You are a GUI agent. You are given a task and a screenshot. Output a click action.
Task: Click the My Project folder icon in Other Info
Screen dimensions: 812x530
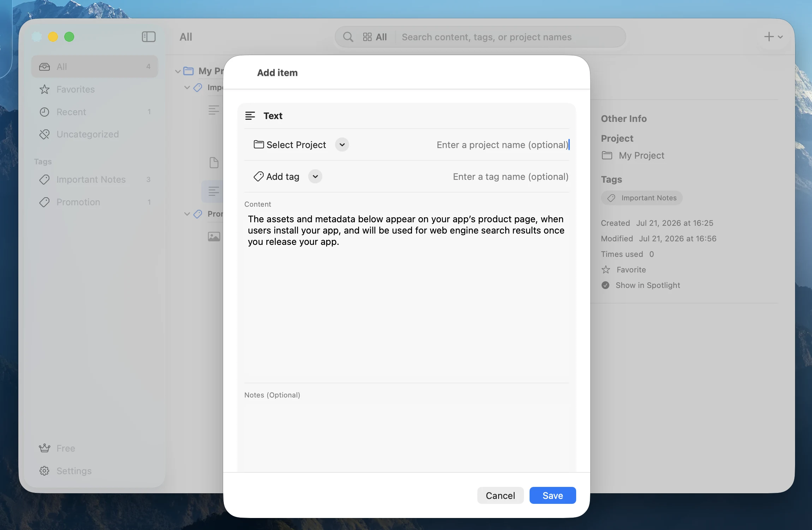(607, 155)
